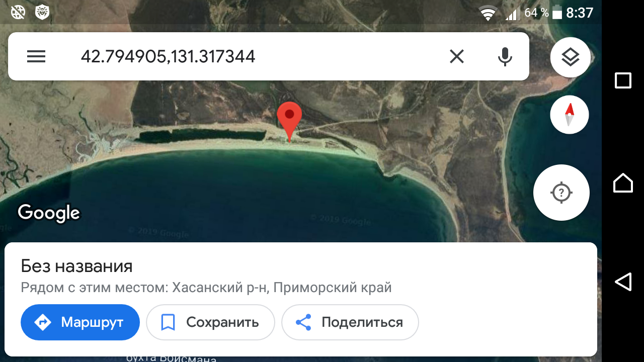Tap the Маршрут directions button
This screenshot has height=362, width=644.
click(80, 322)
